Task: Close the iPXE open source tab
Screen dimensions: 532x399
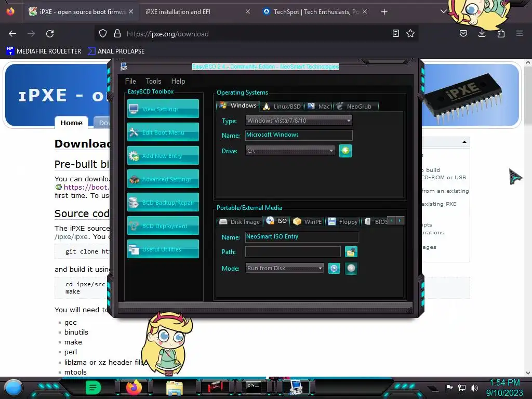Action: coord(131,11)
